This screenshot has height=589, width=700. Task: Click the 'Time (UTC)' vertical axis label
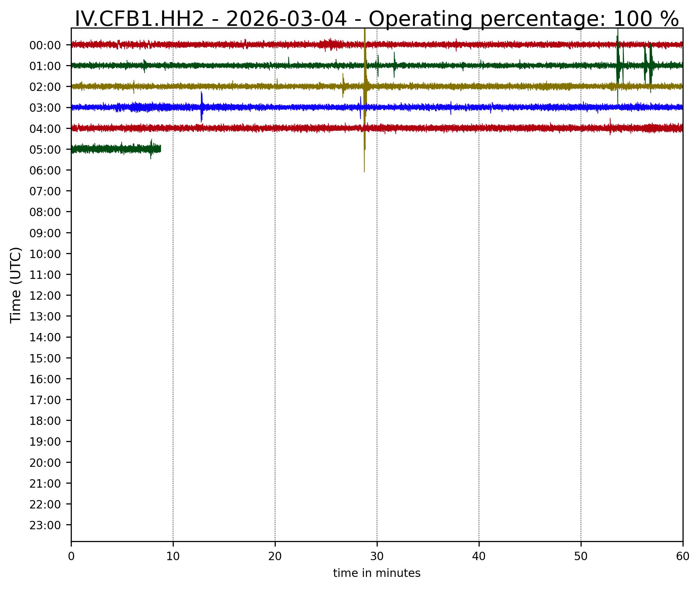(16, 285)
